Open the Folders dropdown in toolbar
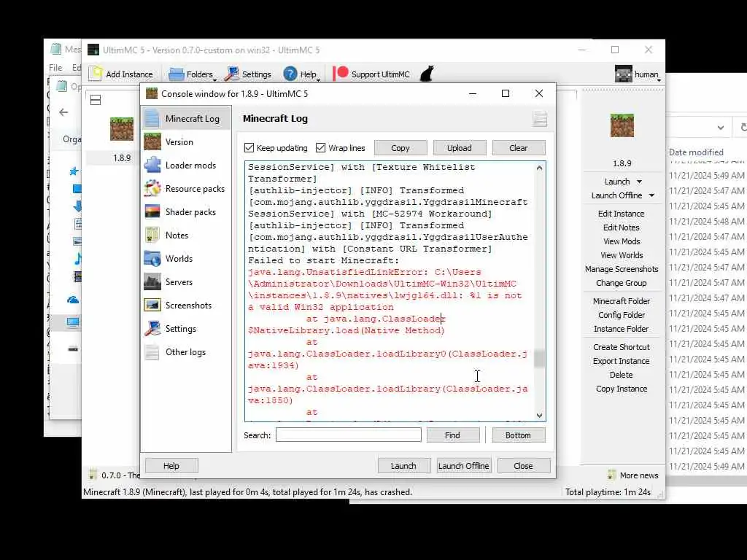 (193, 74)
